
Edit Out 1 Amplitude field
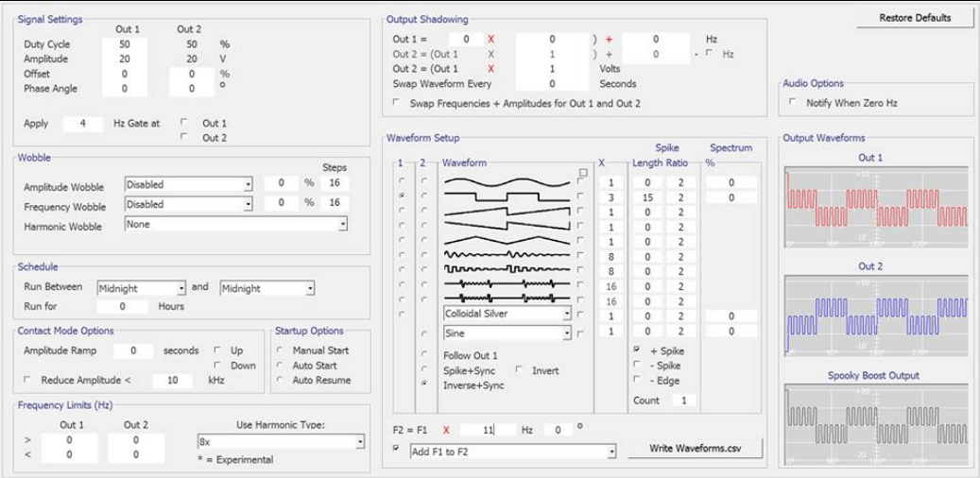[x=125, y=59]
